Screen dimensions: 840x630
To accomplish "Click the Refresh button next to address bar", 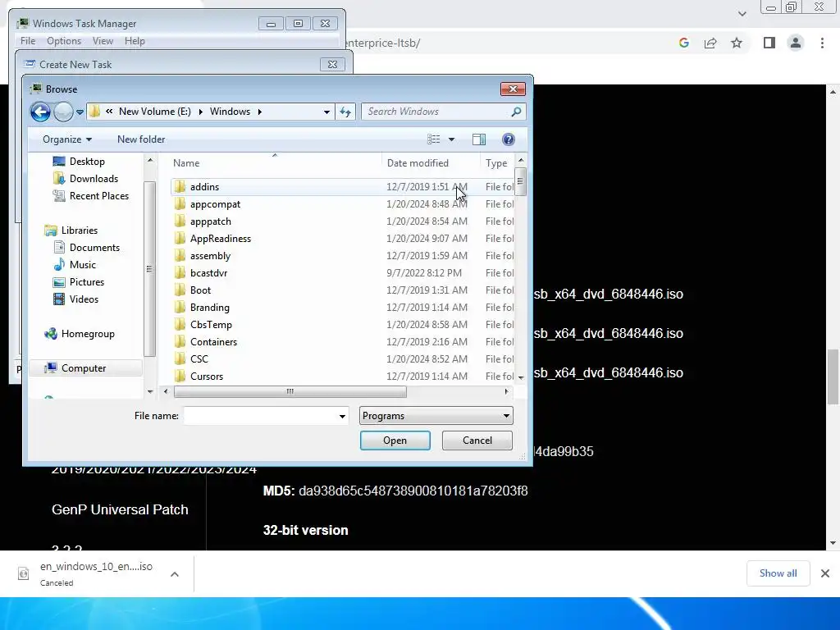I will (x=345, y=112).
